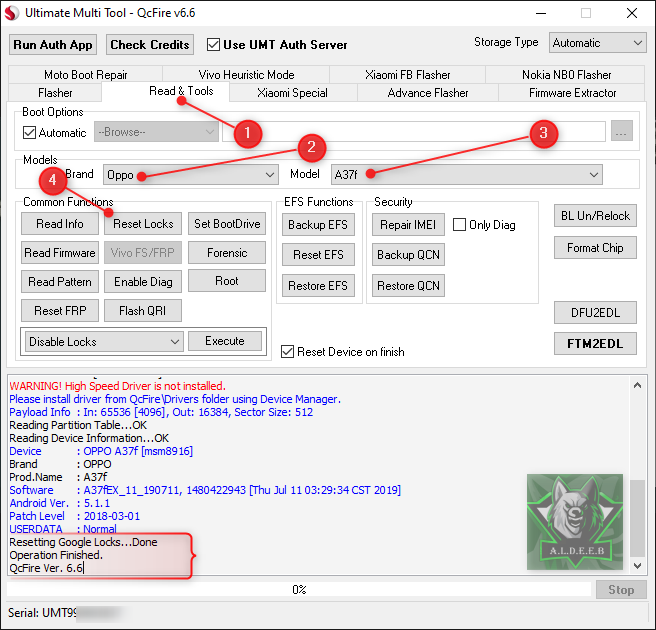
Task: Switch to Moto Boot Repair tab
Action: click(85, 75)
